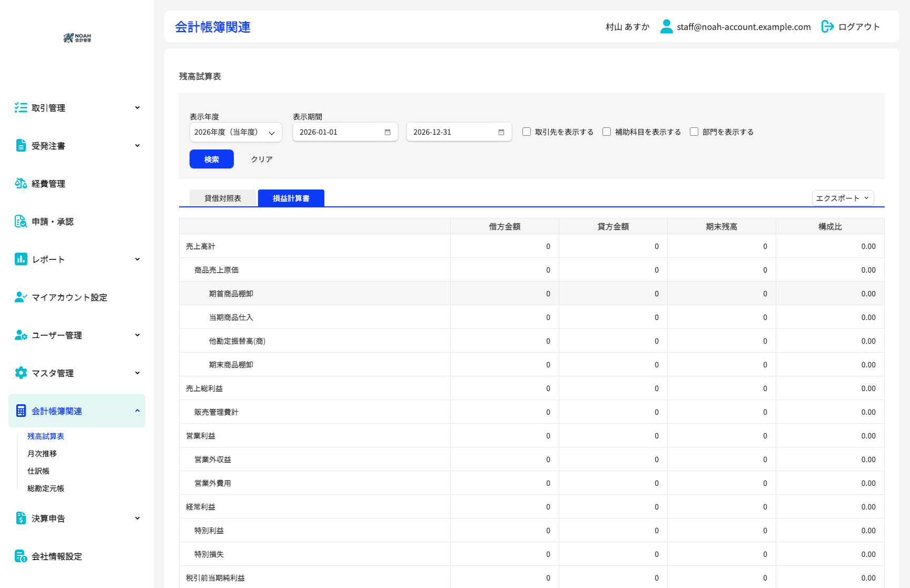910x588 pixels.
Task: Click the end date input field
Action: [x=459, y=132]
